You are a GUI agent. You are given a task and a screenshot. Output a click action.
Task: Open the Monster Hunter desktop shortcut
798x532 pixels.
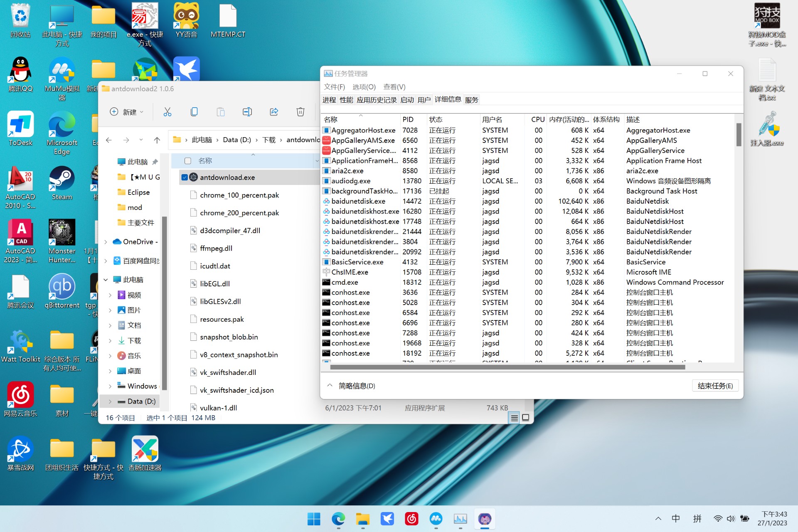pos(62,241)
